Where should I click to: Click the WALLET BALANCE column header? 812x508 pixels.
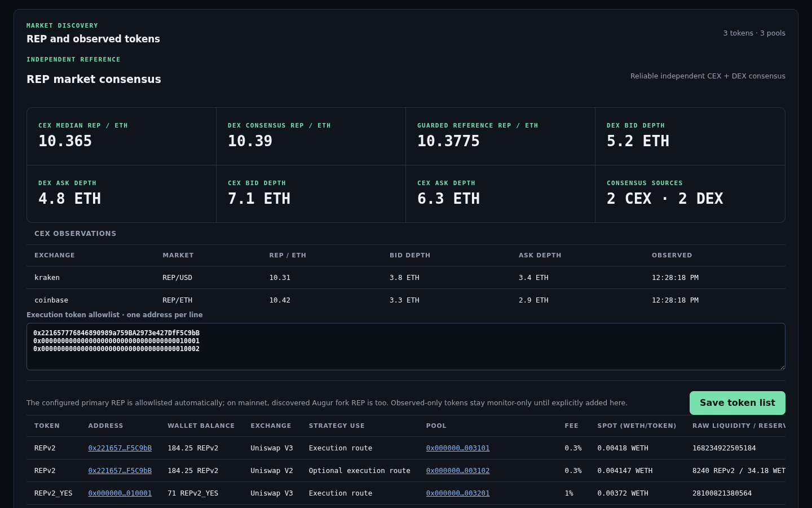[x=201, y=426]
